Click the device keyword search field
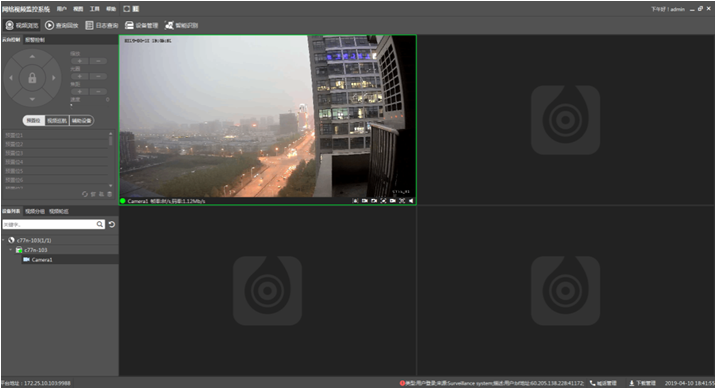716x389 pixels. pyautogui.click(x=49, y=225)
